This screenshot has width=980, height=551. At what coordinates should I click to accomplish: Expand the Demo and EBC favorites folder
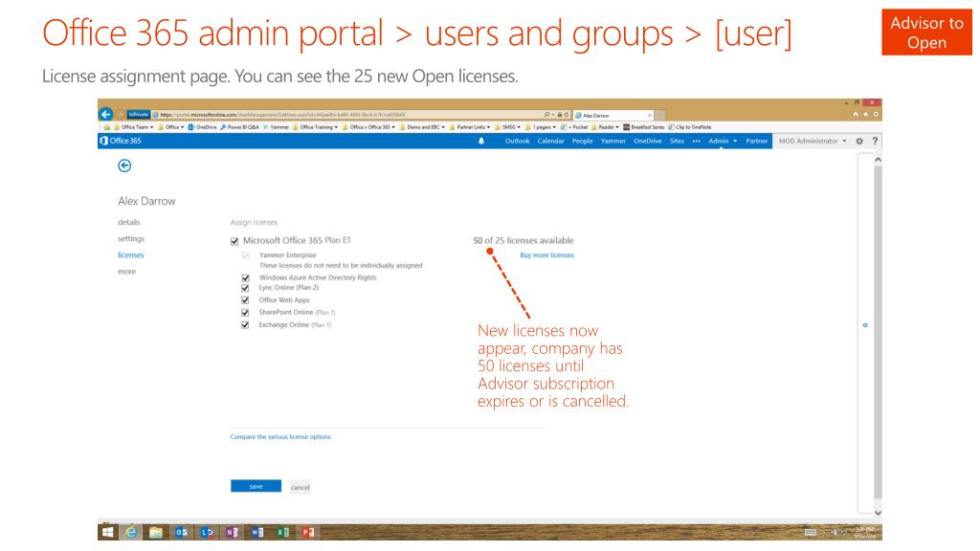(422, 127)
